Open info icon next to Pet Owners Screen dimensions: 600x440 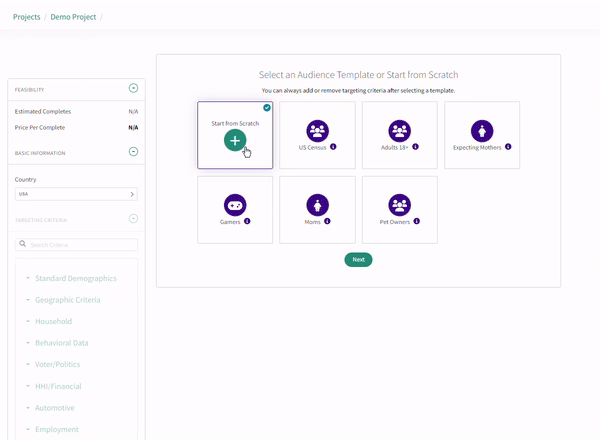tap(417, 221)
